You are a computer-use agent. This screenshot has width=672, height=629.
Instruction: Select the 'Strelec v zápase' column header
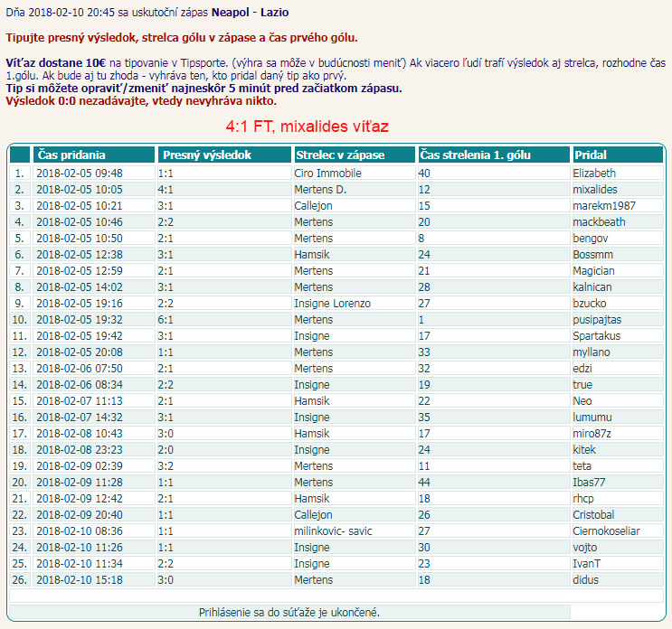[340, 155]
